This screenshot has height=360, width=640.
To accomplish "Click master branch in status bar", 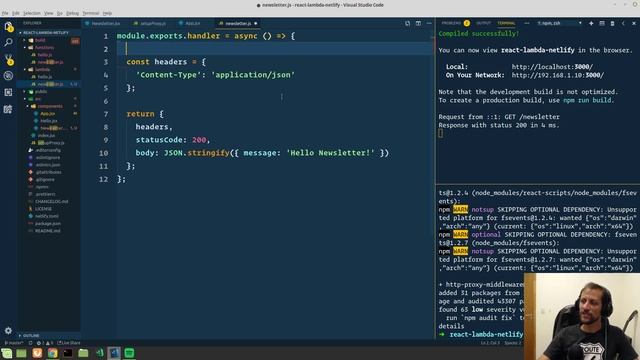I will click(x=14, y=343).
